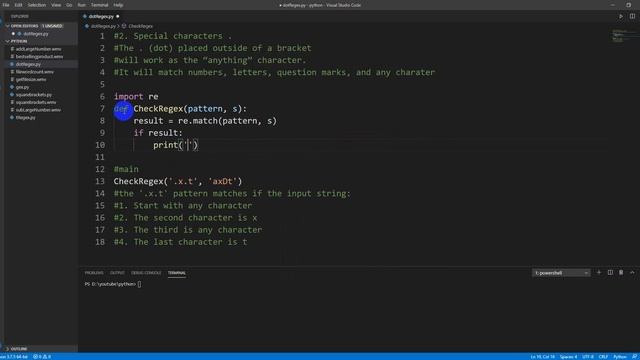Select dotRegex.py under Open Editors

[36, 34]
